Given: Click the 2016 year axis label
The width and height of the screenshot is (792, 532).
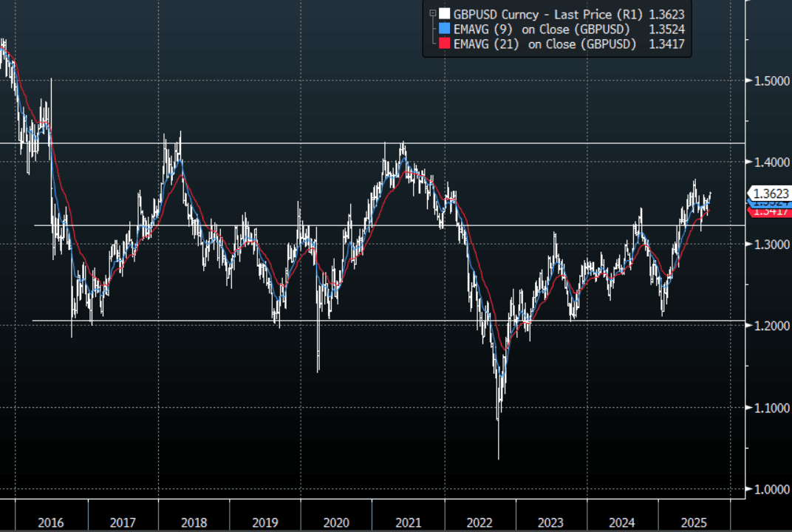Looking at the screenshot, I should point(50,522).
